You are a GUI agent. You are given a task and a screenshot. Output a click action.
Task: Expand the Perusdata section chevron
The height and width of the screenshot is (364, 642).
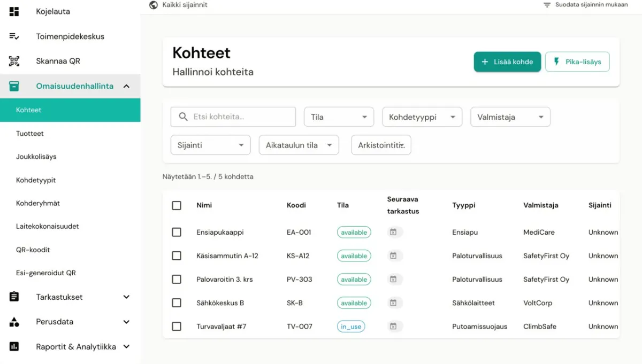pos(126,322)
